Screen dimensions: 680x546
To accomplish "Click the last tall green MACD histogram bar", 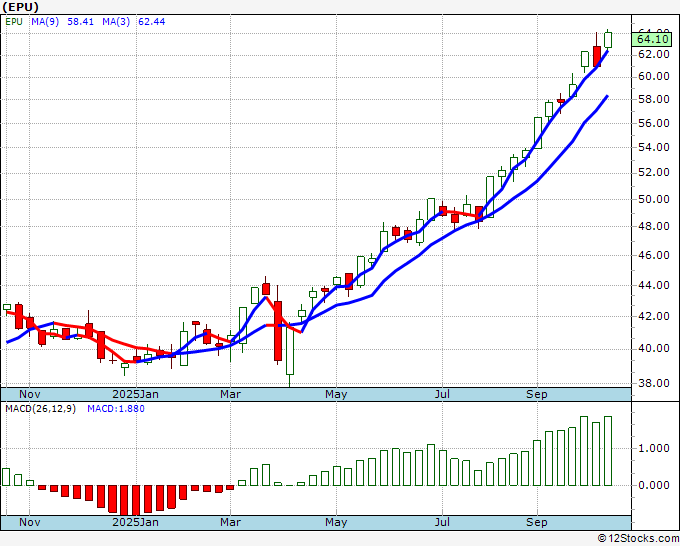I will point(608,451).
